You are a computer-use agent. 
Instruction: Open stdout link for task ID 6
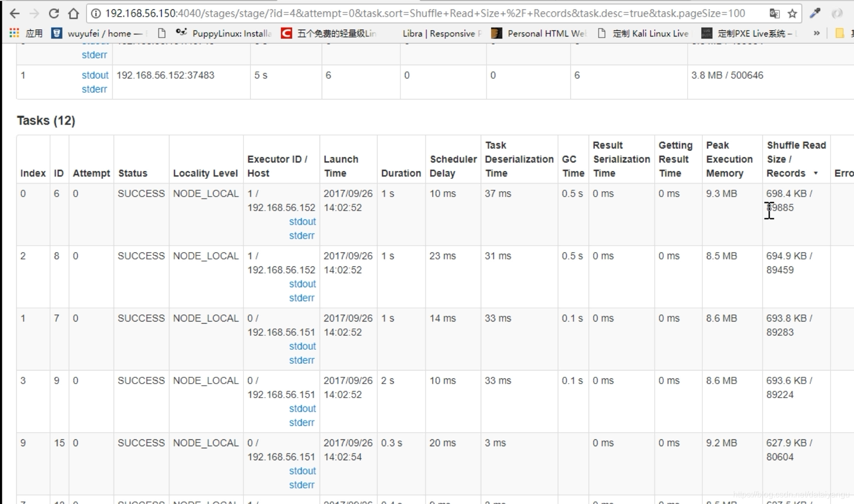(x=302, y=222)
